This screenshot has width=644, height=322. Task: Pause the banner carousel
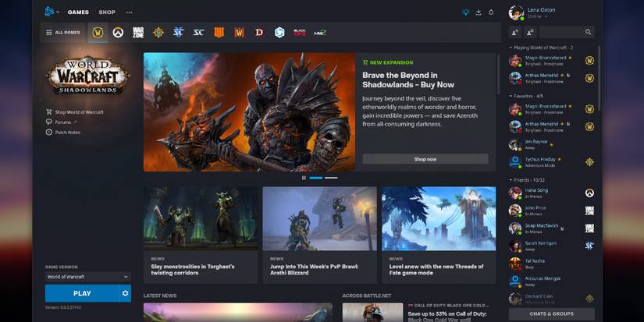tap(304, 178)
